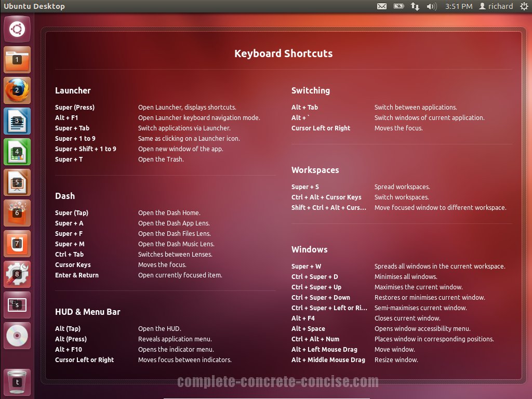
Task: Click the 'Super (Tap)' shortcut text
Action: (x=72, y=212)
